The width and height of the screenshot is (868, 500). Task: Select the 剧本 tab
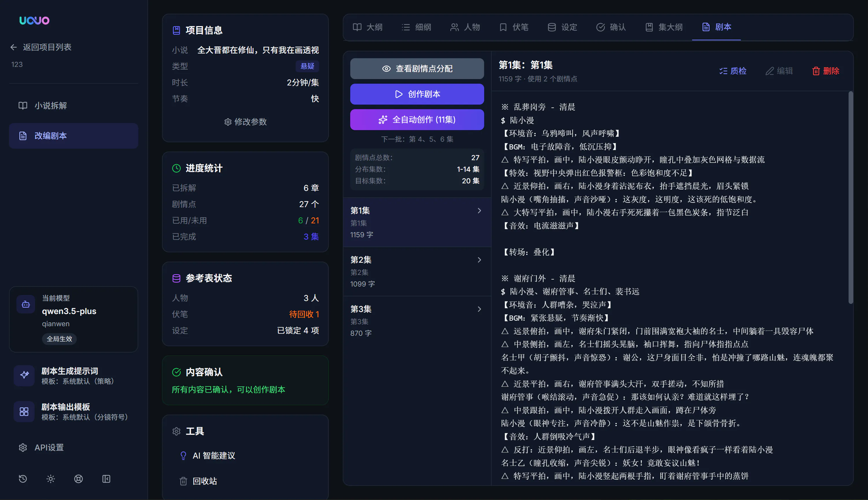tap(716, 27)
